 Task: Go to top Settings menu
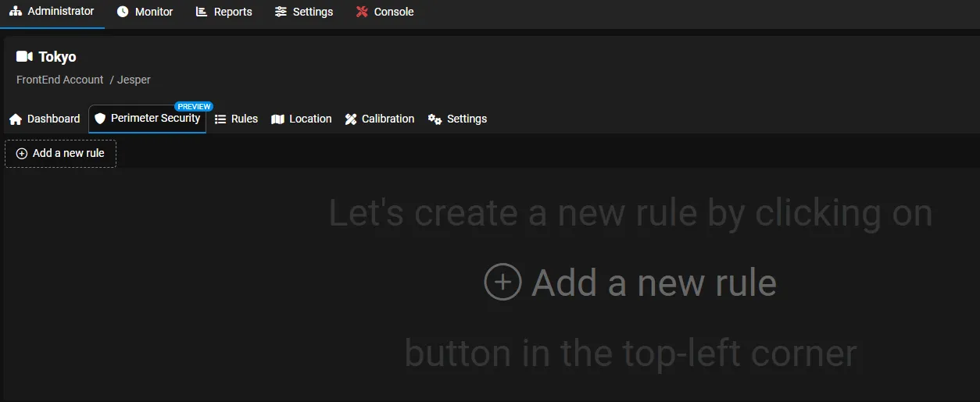click(x=303, y=12)
